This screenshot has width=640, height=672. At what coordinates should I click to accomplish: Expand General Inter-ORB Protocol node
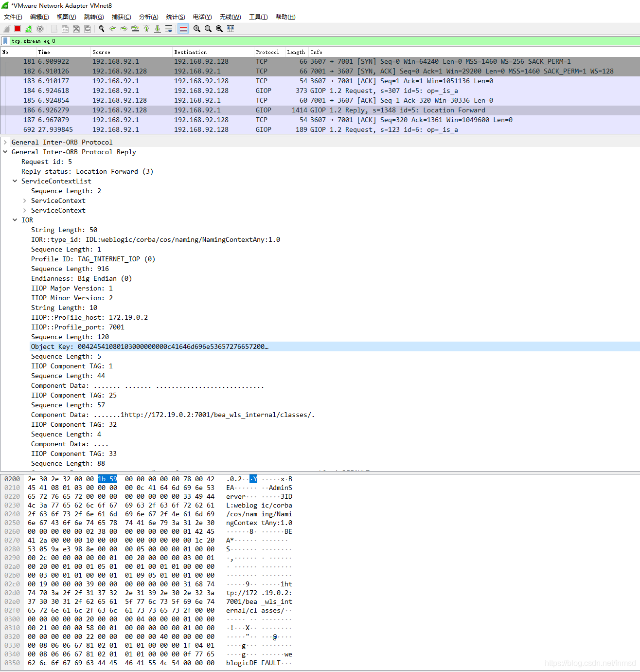click(x=5, y=142)
